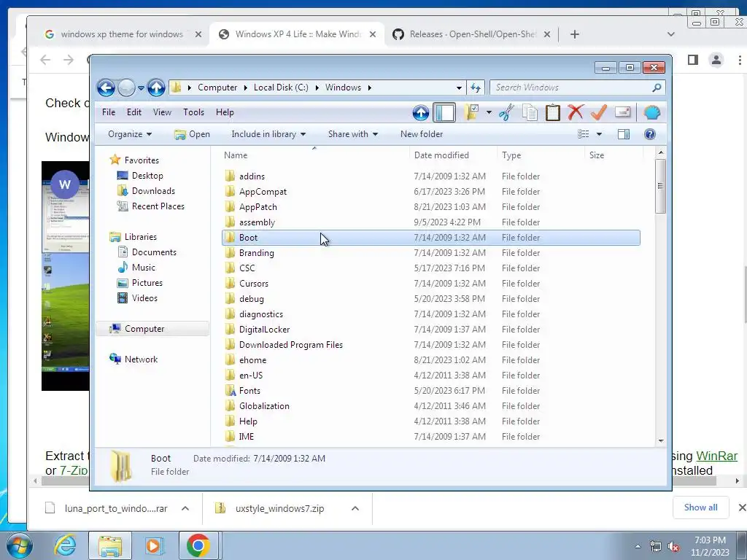Click the Local Disk (C:) breadcrumb
Image resolution: width=747 pixels, height=560 pixels.
tap(281, 87)
